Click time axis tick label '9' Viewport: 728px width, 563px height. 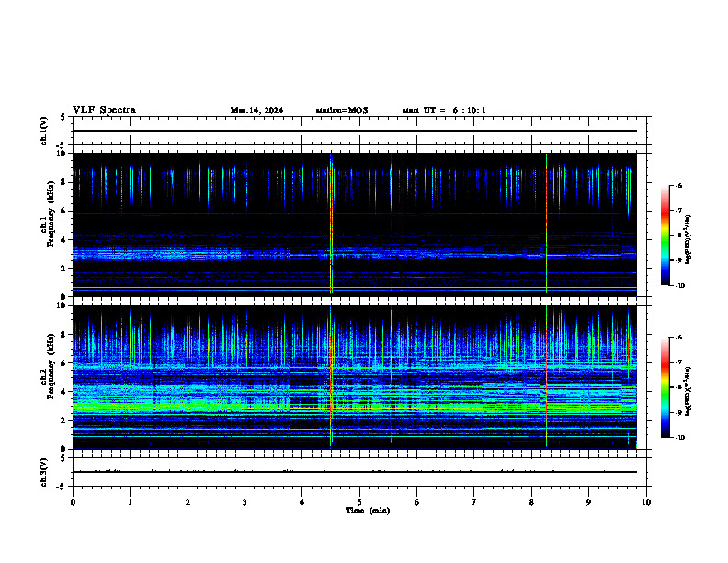tap(588, 502)
